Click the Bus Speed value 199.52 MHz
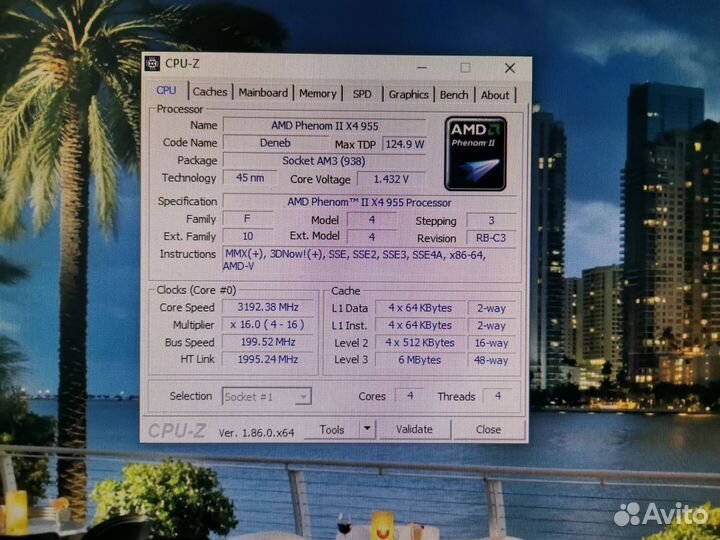Viewport: 720px width, 540px height. point(268,342)
